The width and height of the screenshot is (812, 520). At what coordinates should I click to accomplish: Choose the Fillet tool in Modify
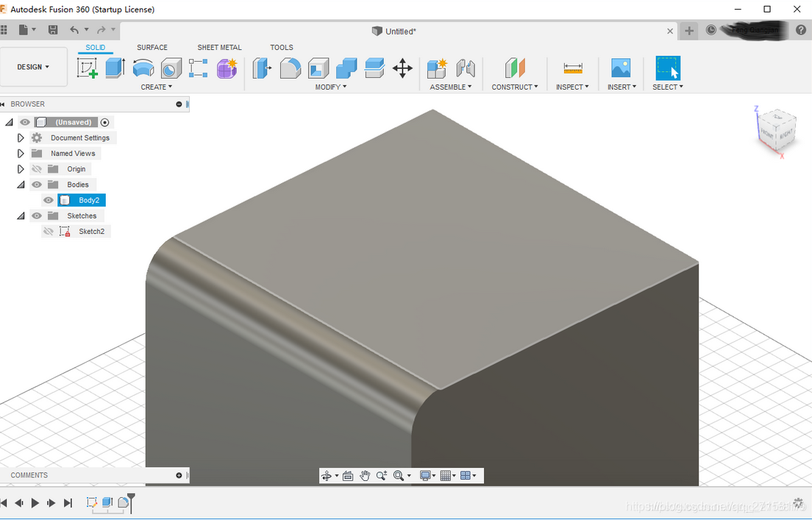291,68
